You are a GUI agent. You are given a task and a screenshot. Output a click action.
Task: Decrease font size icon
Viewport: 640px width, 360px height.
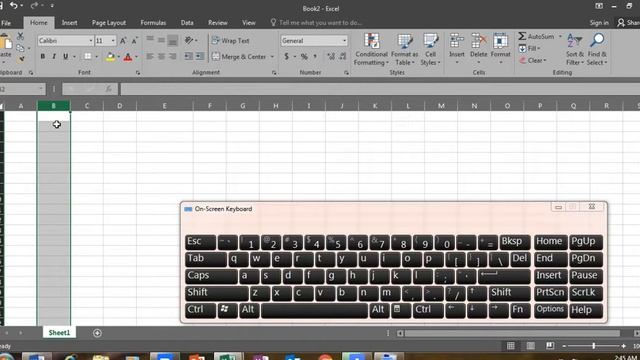(x=134, y=40)
